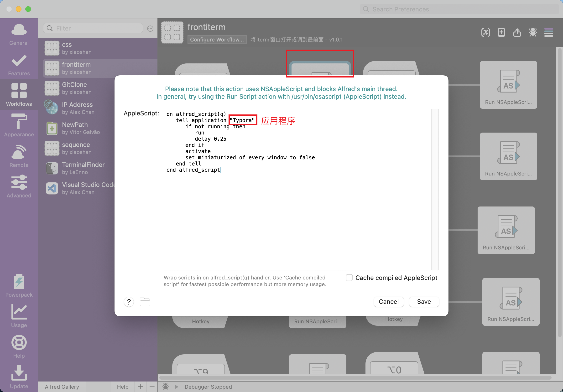
Task: Click the question mark help button
Action: pos(129,302)
